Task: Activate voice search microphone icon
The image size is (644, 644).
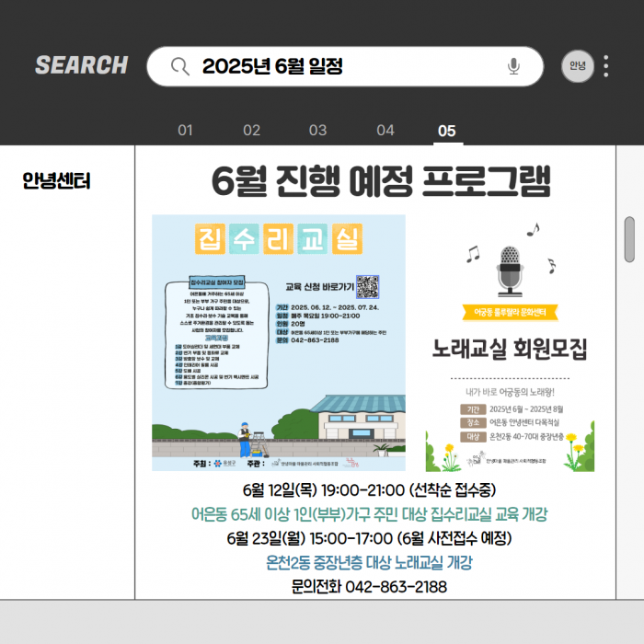Action: [513, 66]
